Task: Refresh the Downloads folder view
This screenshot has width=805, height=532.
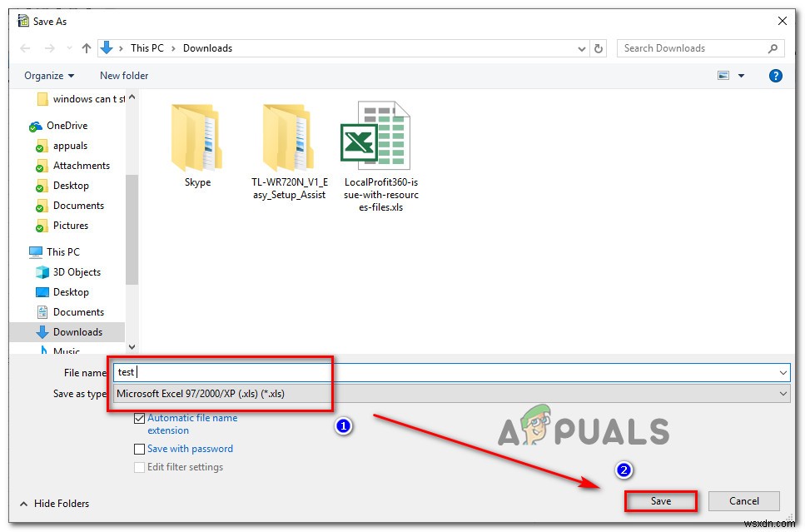Action: 598,49
